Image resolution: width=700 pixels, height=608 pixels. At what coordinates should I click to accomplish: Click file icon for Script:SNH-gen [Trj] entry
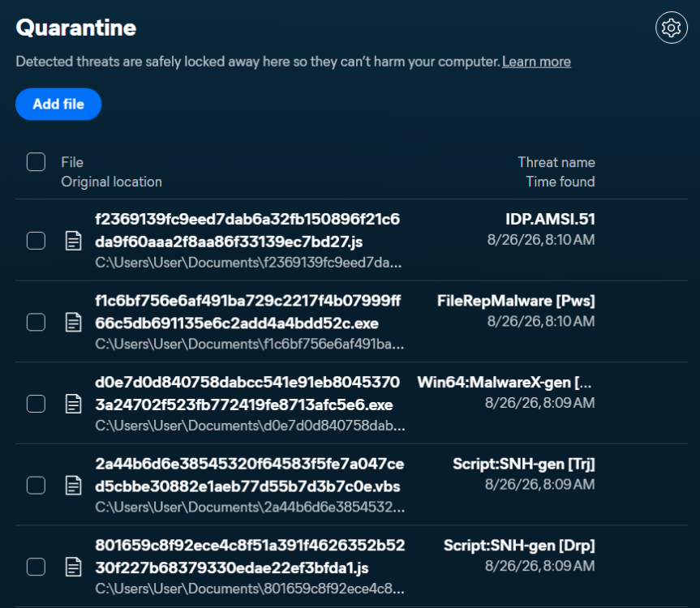point(73,486)
